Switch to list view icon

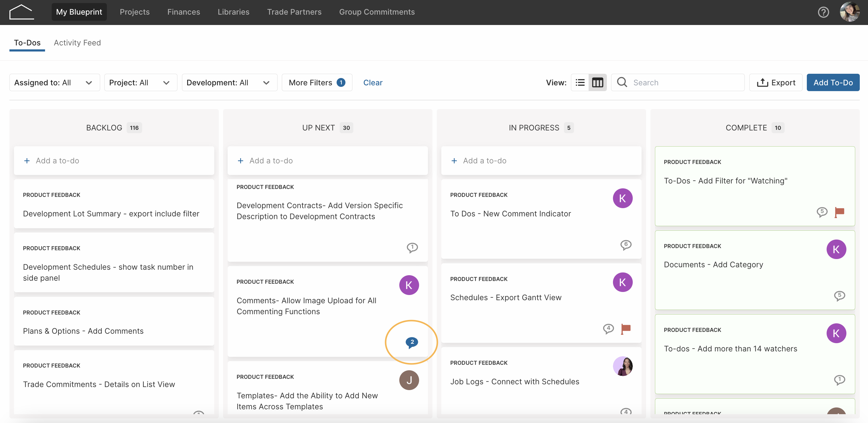click(580, 82)
